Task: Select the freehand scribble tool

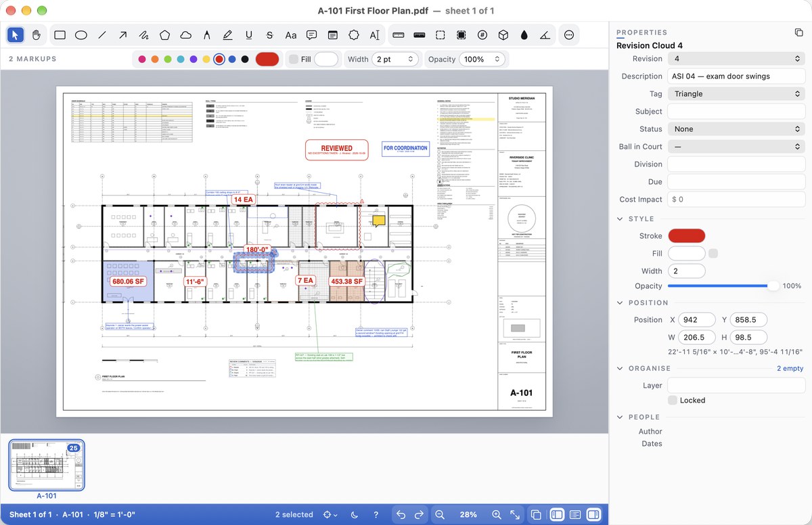Action: coord(144,35)
